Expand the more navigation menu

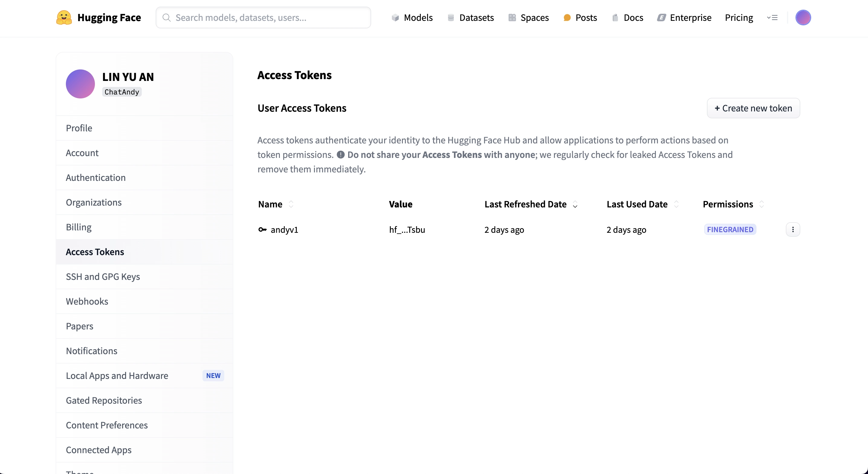[772, 18]
